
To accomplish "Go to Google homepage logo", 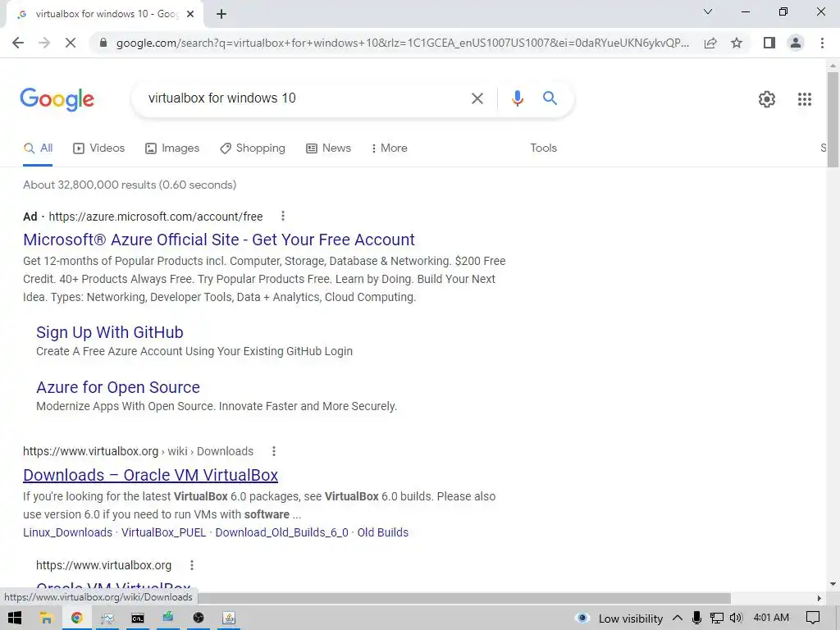I will click(57, 99).
